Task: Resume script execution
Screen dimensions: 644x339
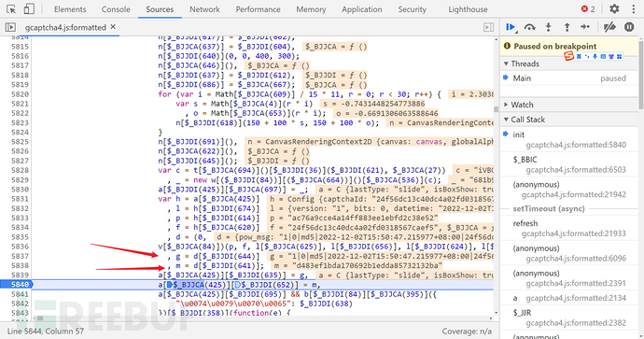Action: 511,27
